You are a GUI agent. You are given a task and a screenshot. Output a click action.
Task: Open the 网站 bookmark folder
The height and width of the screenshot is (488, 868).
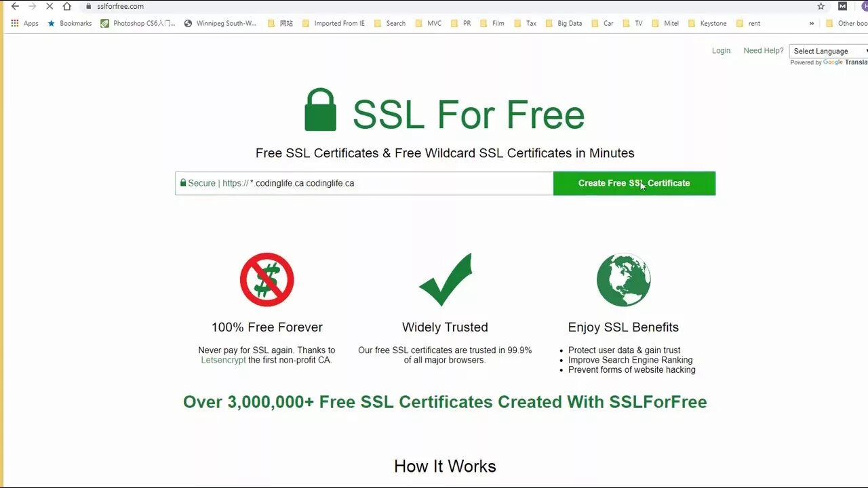(280, 23)
